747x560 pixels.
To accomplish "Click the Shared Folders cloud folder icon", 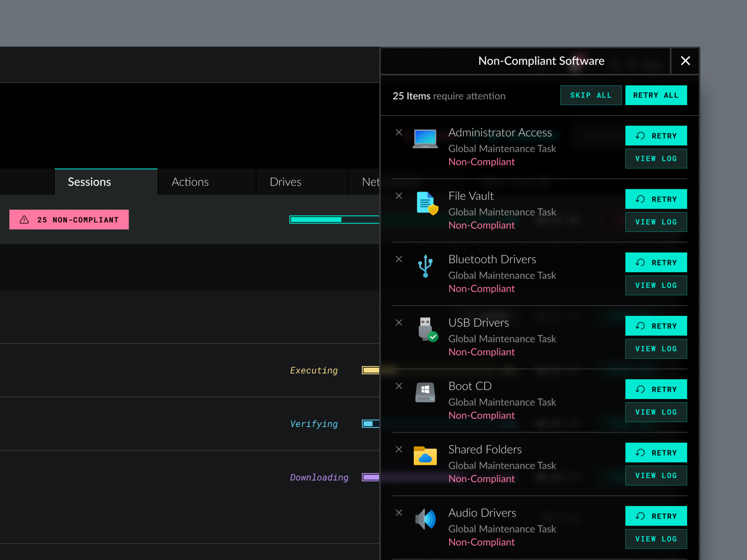I will click(x=425, y=456).
